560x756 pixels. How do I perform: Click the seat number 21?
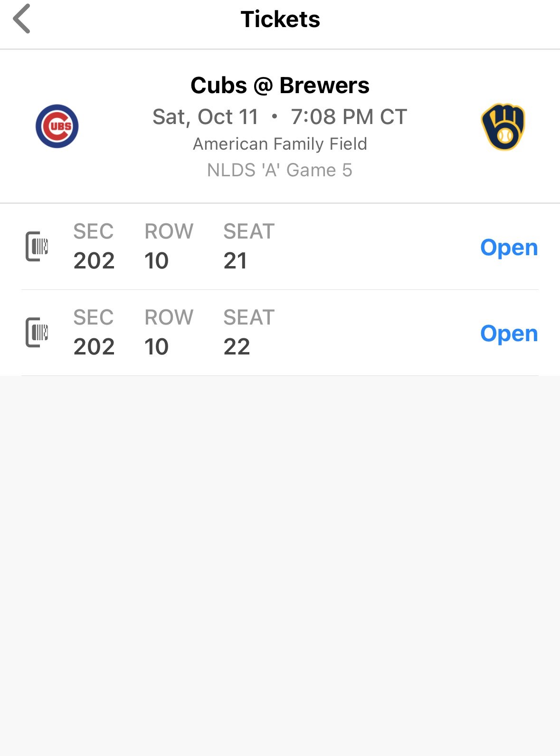235,261
